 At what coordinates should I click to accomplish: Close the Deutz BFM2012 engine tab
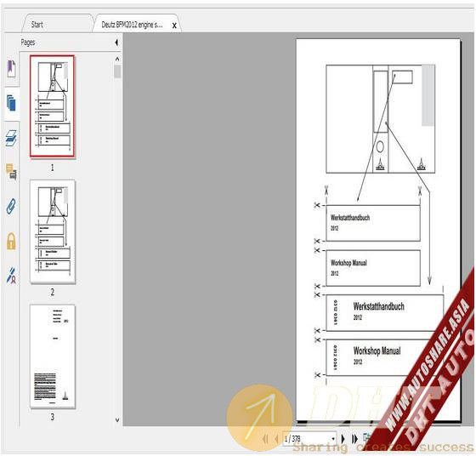coord(174,26)
